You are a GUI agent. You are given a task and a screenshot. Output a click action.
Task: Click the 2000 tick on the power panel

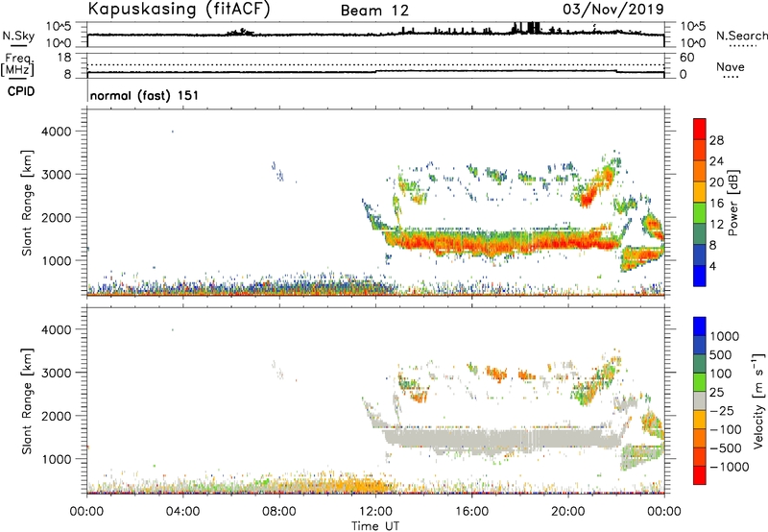point(57,217)
